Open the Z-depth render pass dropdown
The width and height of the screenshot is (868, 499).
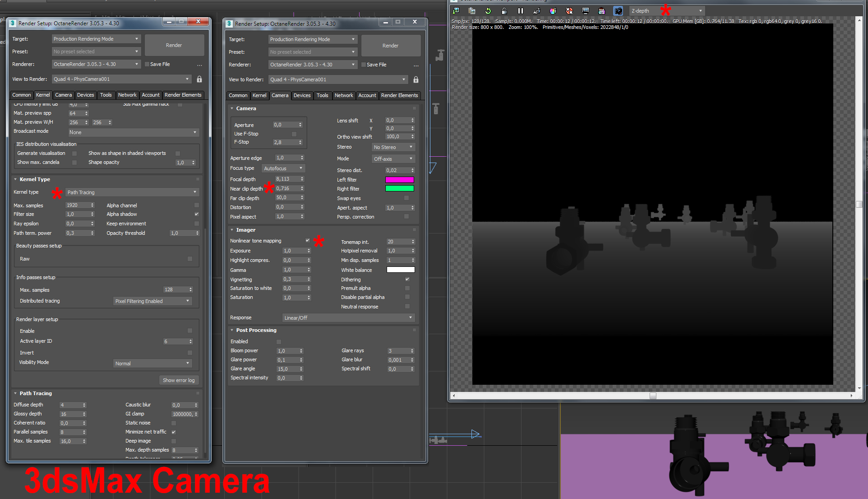coord(667,11)
